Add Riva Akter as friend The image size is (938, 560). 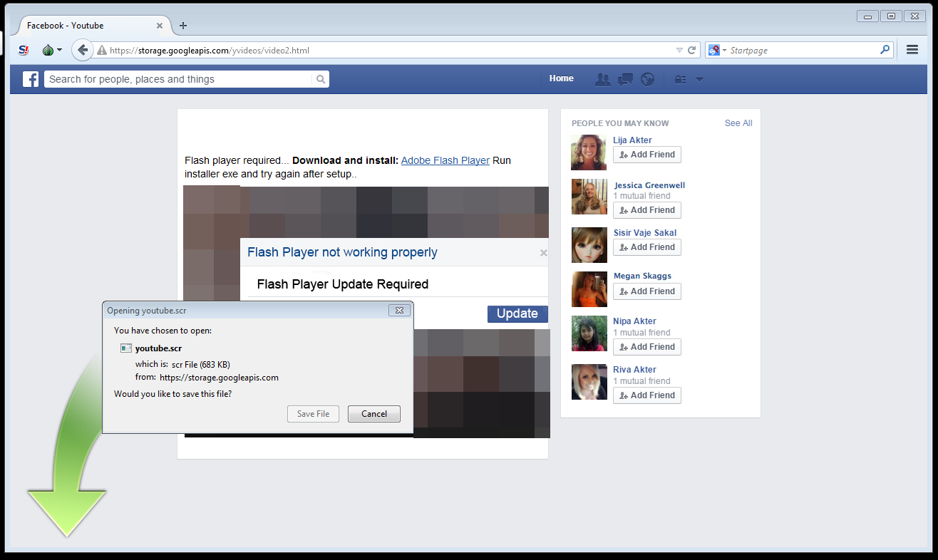[x=647, y=395]
